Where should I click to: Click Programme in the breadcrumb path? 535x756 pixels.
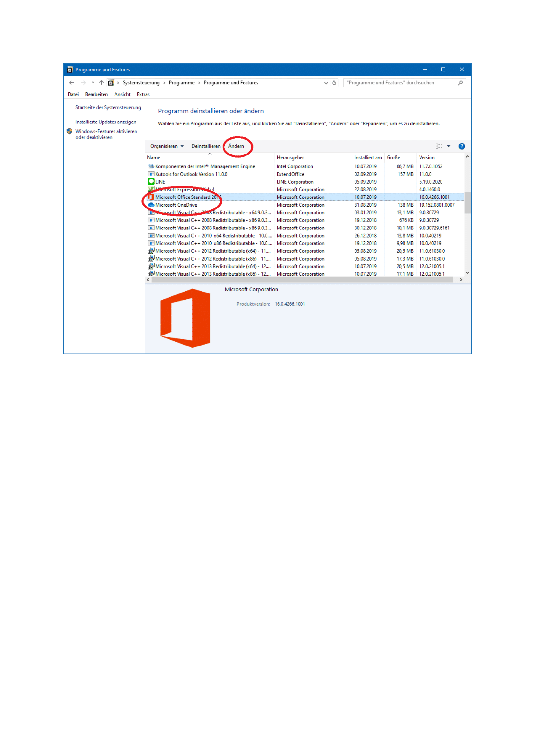(x=181, y=83)
